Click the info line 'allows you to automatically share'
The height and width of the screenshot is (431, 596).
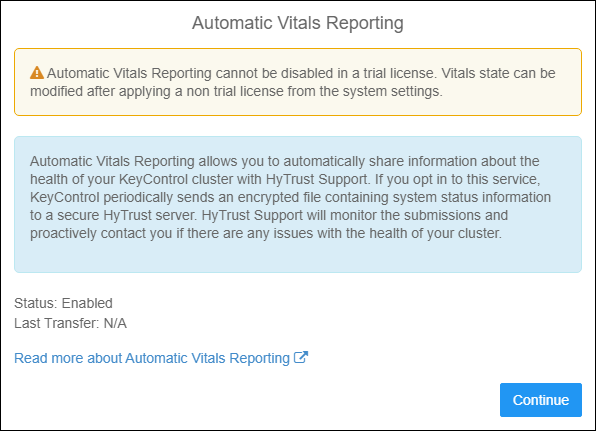pyautogui.click(x=285, y=161)
